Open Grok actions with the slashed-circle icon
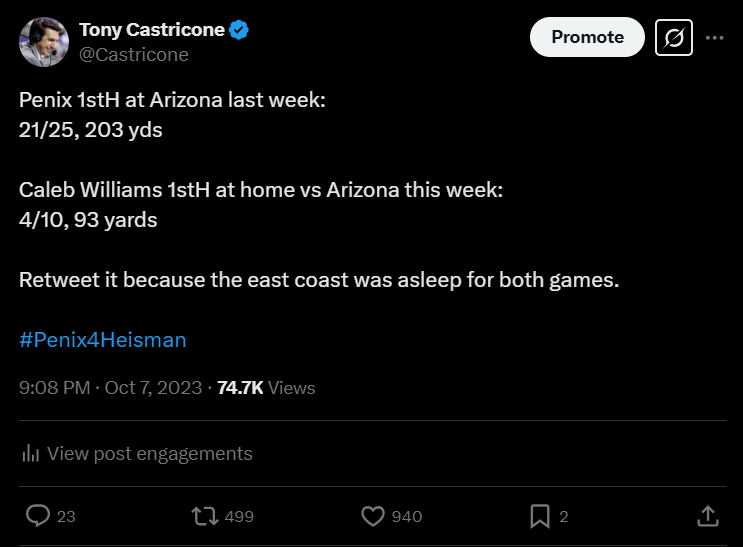The width and height of the screenshot is (743, 547). click(674, 38)
